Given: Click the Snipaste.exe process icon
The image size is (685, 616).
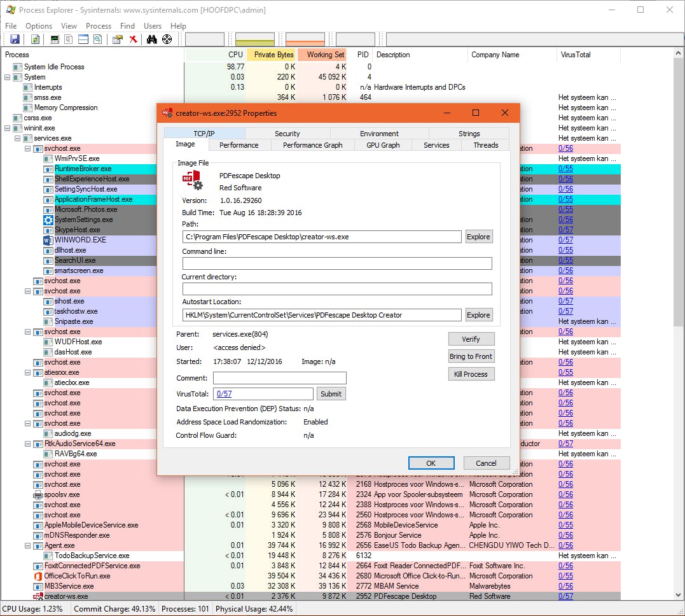Looking at the screenshot, I should (x=48, y=322).
